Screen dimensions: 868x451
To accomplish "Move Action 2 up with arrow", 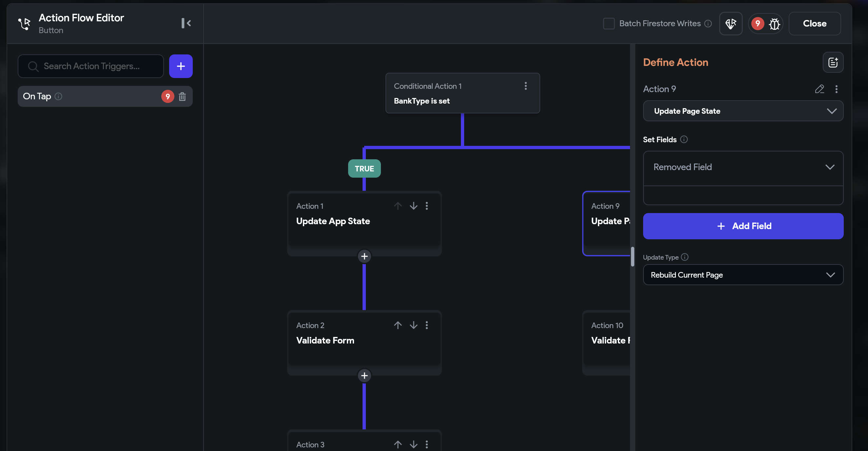I will pos(398,325).
